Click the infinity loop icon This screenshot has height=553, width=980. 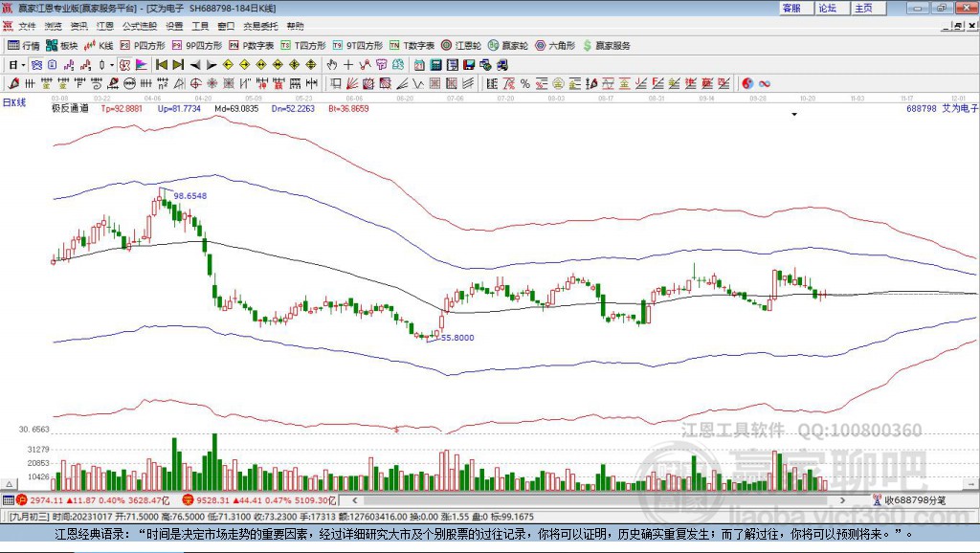coord(764,84)
